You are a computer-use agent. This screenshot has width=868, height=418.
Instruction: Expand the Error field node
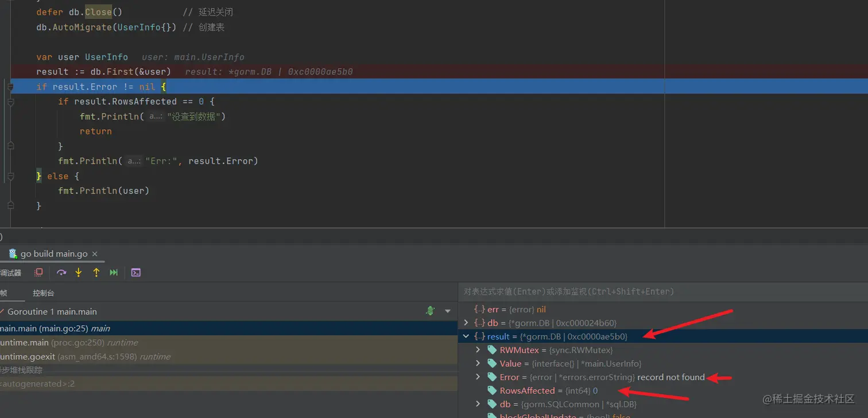pyautogui.click(x=478, y=377)
